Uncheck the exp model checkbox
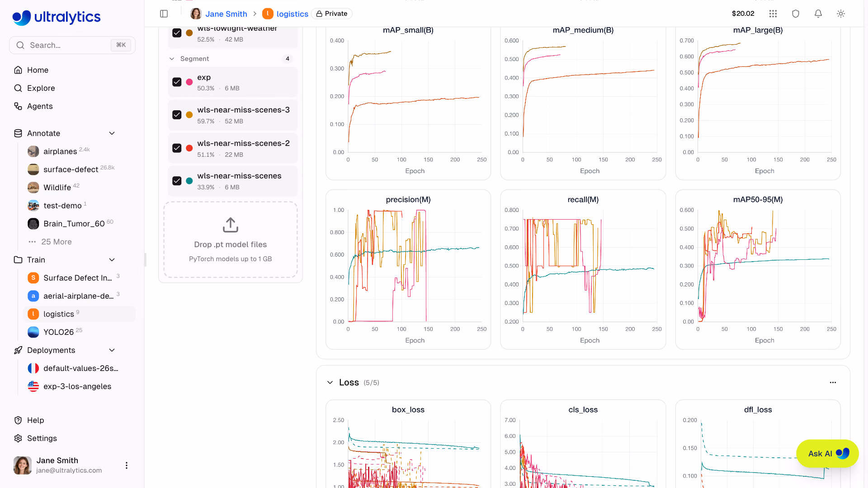 tap(177, 82)
